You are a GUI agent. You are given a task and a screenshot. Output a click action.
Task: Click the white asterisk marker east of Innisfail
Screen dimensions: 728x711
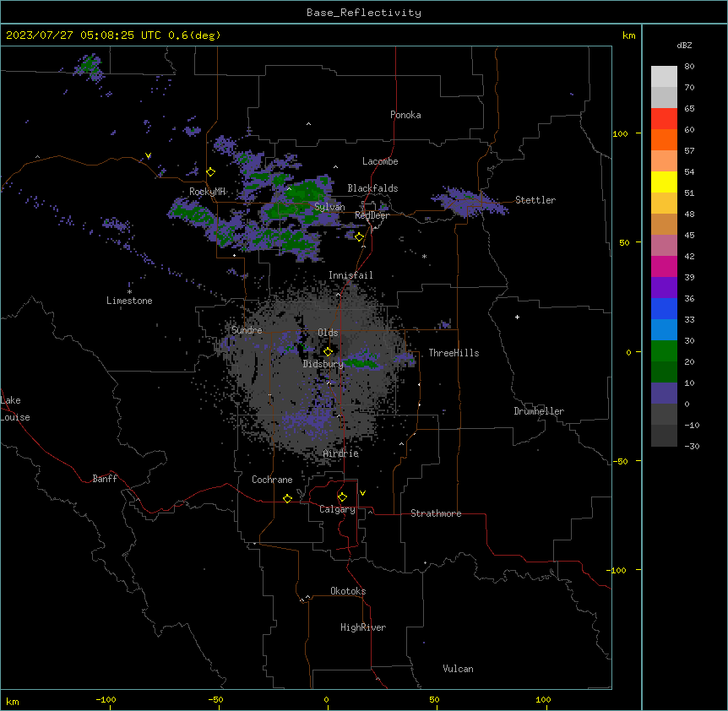click(424, 256)
